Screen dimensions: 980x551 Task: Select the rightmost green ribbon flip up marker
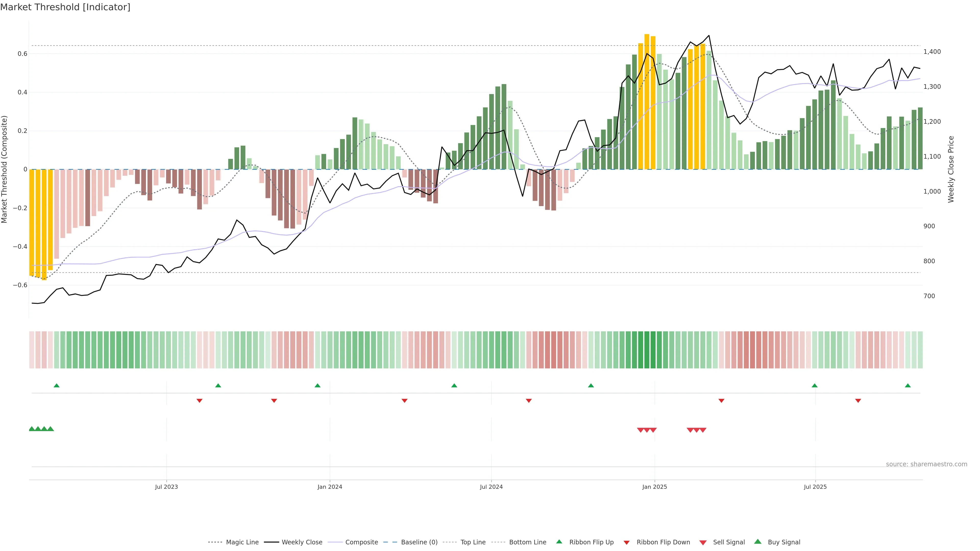[x=908, y=386]
